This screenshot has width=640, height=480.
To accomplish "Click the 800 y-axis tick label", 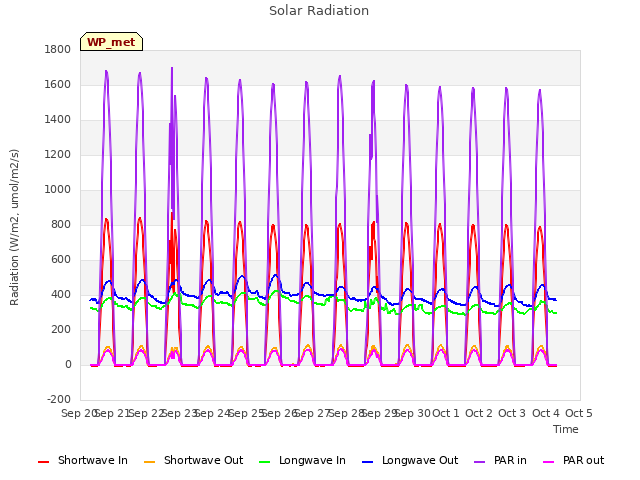I will 61,224.
